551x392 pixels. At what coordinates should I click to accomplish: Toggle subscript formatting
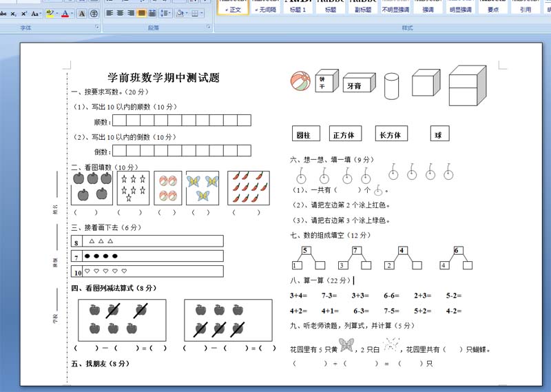point(13,13)
